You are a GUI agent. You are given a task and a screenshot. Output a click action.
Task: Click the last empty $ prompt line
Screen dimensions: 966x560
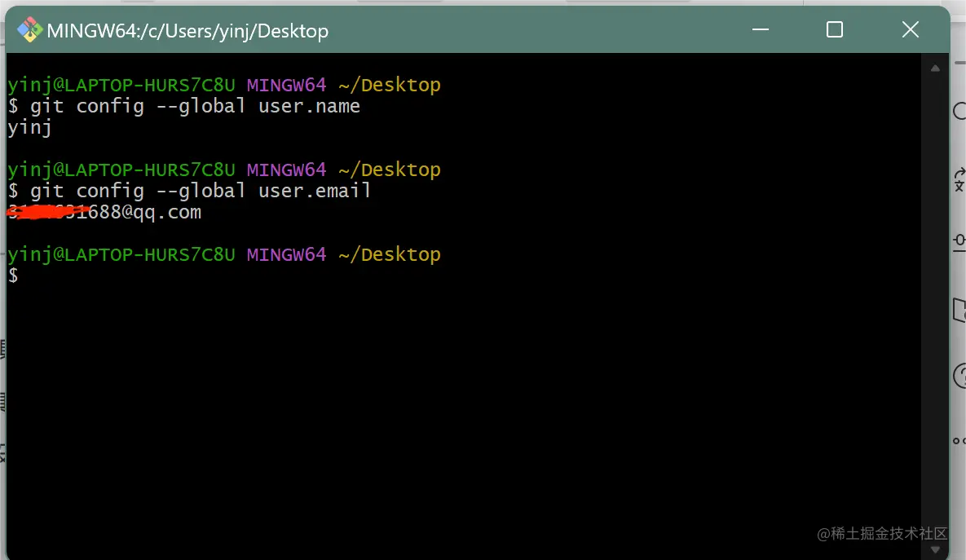click(x=13, y=276)
